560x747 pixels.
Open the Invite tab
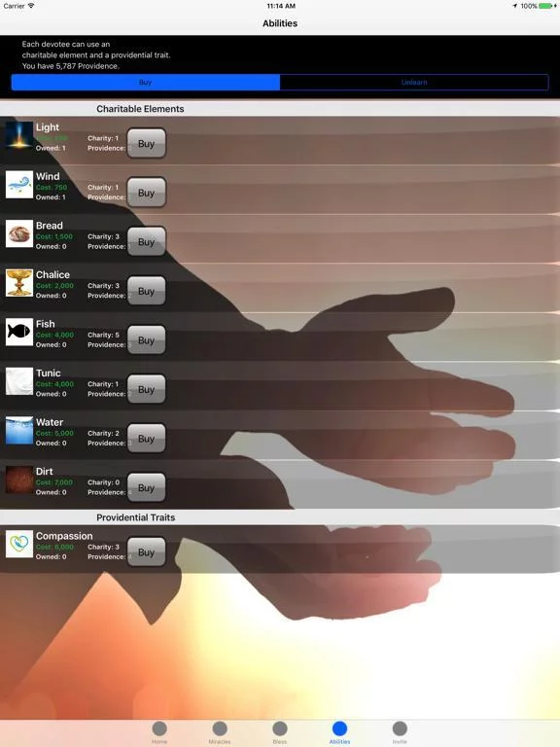click(x=400, y=731)
